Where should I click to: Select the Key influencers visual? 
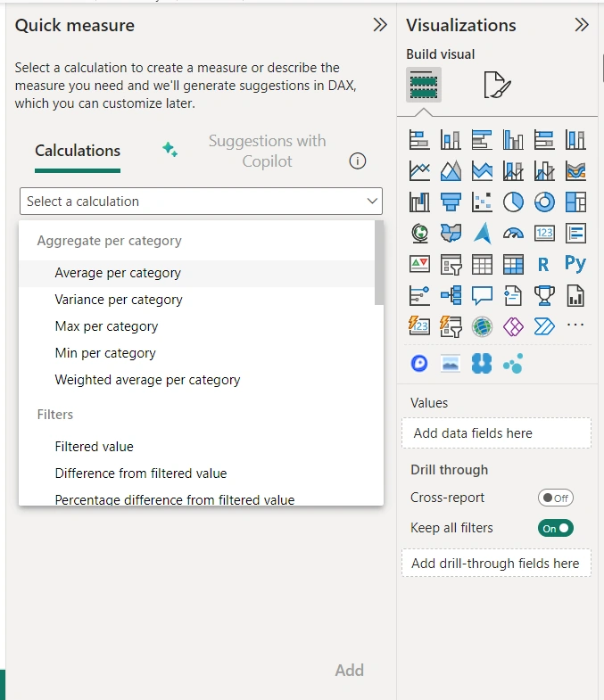click(x=419, y=295)
